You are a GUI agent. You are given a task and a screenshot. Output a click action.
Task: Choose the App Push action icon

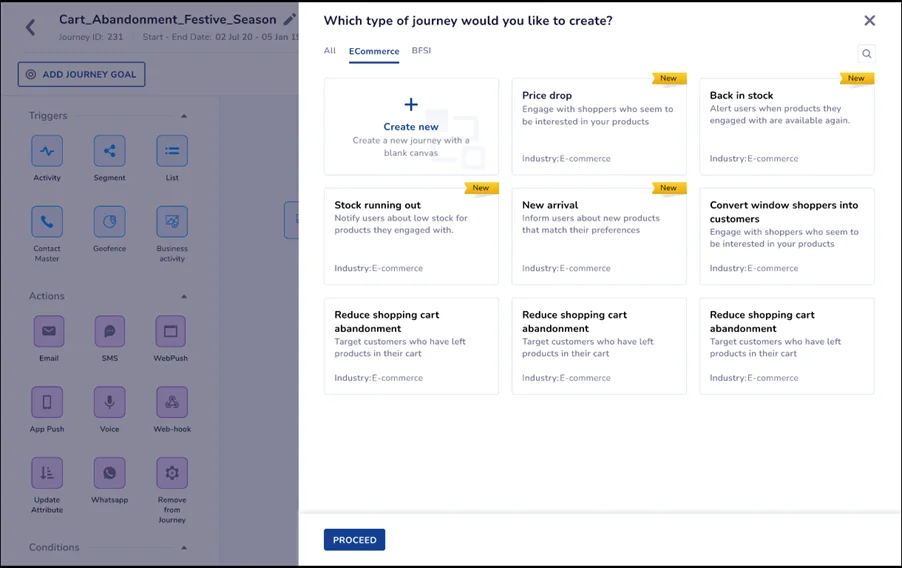pos(47,402)
